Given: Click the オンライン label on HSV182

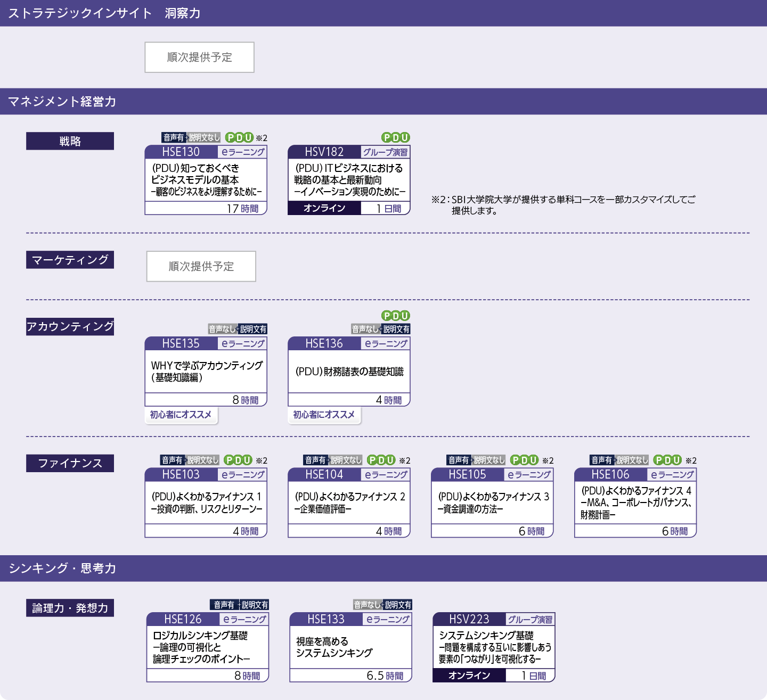Looking at the screenshot, I should pos(324,208).
